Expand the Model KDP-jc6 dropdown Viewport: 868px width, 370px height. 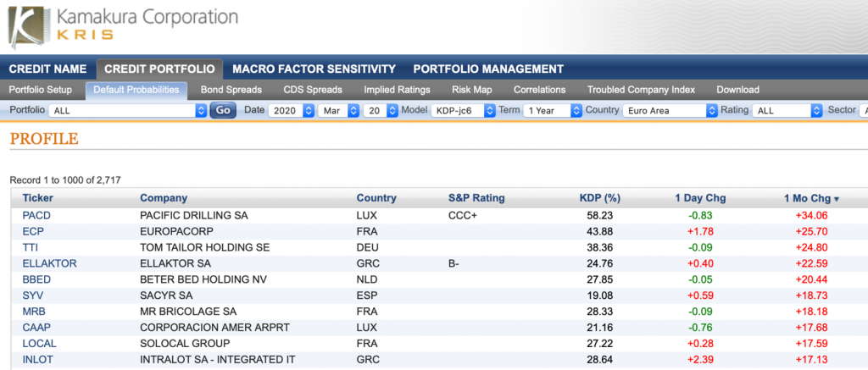pos(463,111)
